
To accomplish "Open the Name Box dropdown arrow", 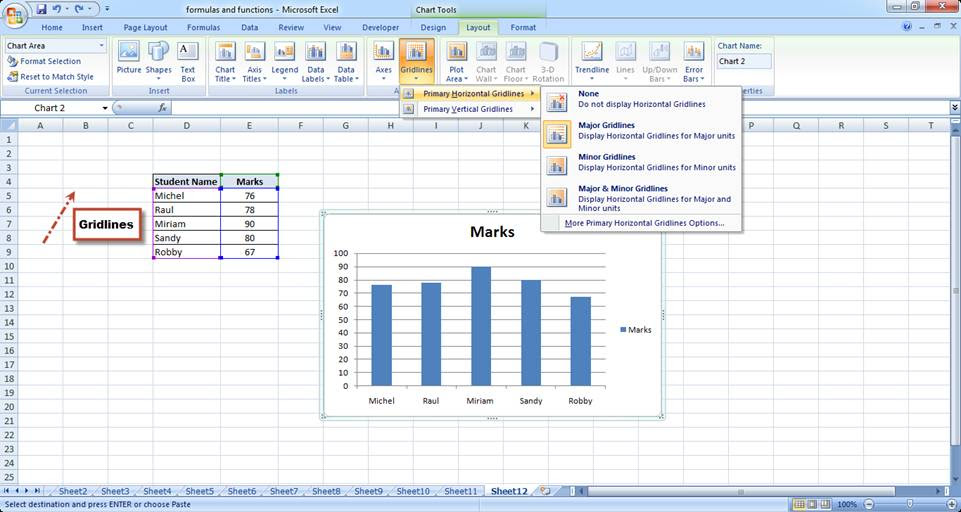I will point(105,108).
